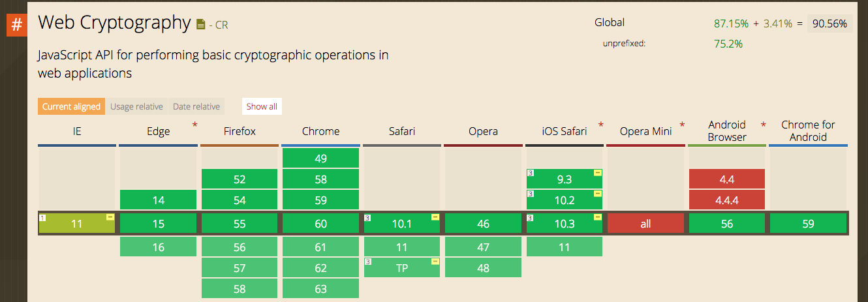Screen dimensions: 868x302
Task: Click the Opera column header
Action: [483, 131]
